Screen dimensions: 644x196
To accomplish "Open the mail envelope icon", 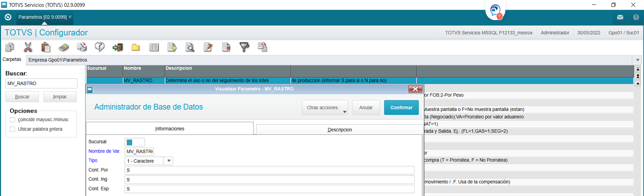I will pyautogui.click(x=620, y=17).
